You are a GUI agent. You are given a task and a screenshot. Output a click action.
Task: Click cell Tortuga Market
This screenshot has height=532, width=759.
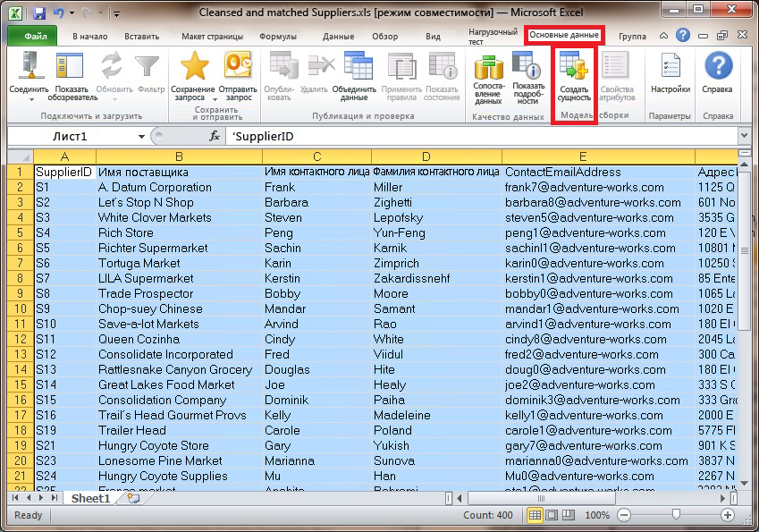tap(179, 264)
